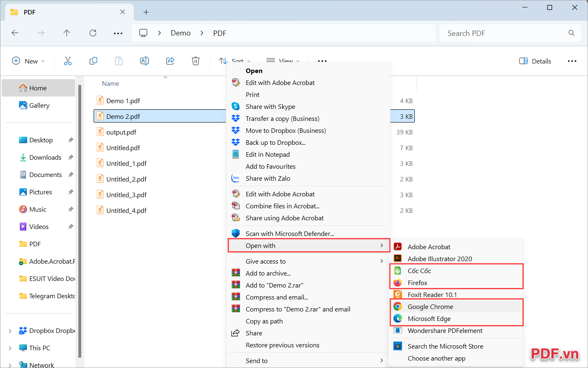Select Combine files in Acrobat

point(308,206)
